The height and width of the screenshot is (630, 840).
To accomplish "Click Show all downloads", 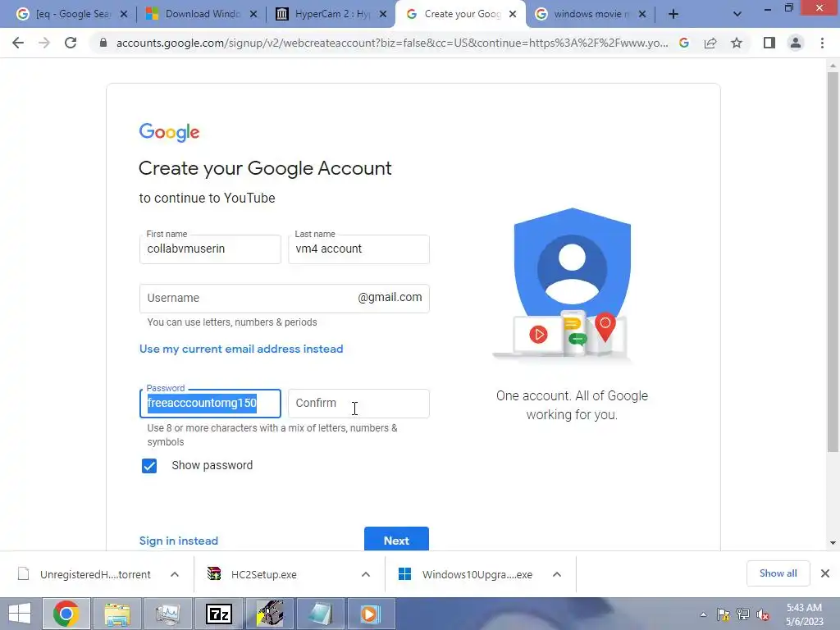I will [x=778, y=573].
